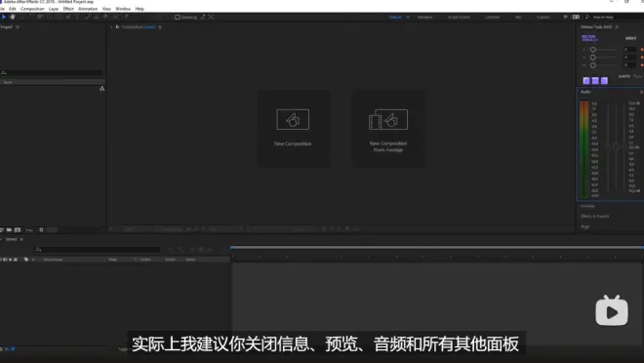Open the Composition panel menu
This screenshot has width=644, height=363.
160,27
